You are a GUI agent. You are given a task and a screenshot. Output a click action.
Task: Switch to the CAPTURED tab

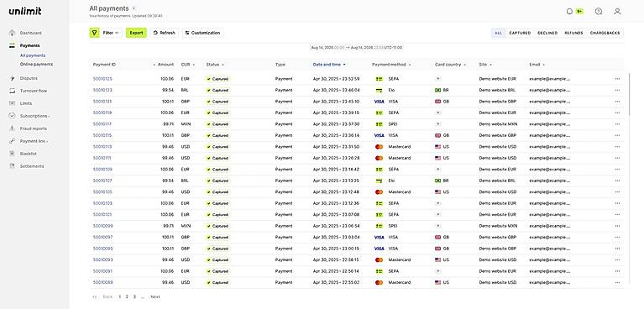[x=520, y=33]
